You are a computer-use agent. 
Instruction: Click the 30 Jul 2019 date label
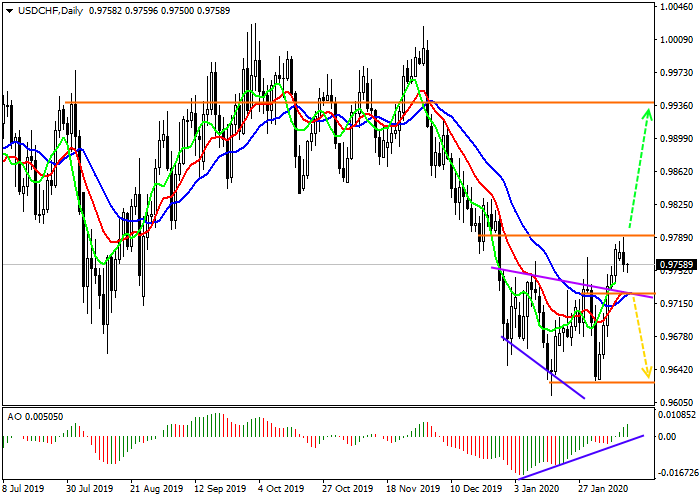point(90,489)
